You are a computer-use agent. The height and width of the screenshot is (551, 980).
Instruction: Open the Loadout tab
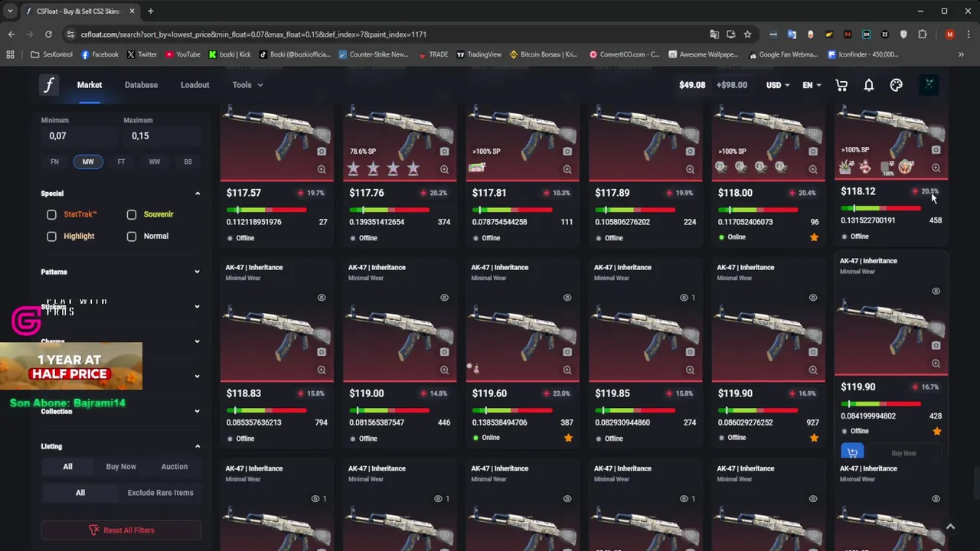click(194, 85)
